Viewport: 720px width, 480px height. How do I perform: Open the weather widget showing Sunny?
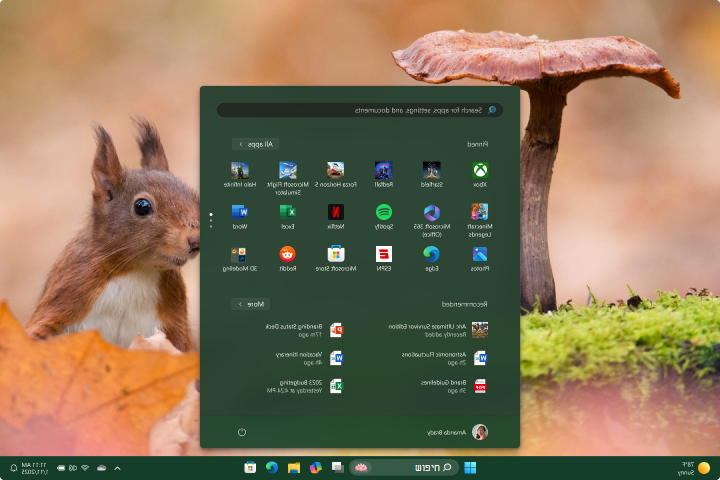tap(693, 468)
